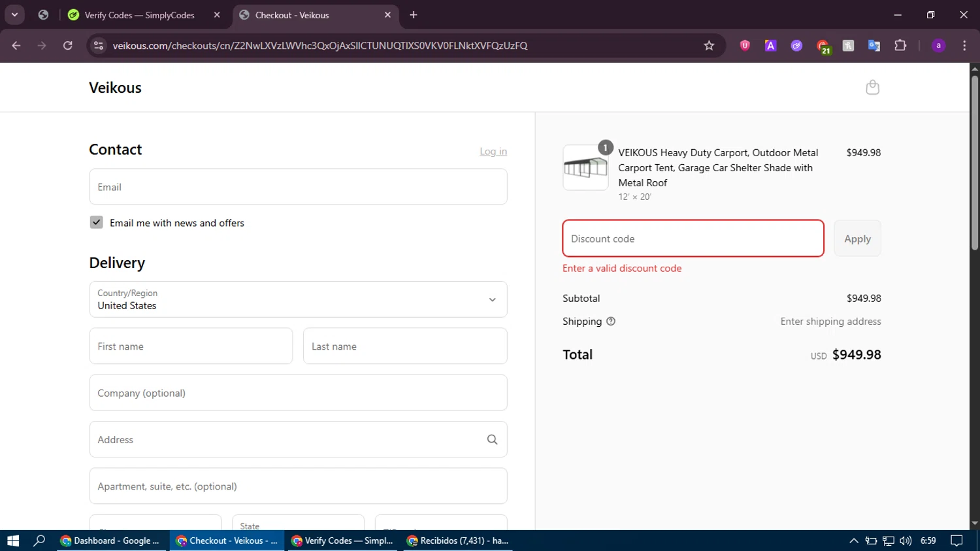The width and height of the screenshot is (980, 551).
Task: Open the tab search dropdown arrow
Action: click(x=14, y=15)
